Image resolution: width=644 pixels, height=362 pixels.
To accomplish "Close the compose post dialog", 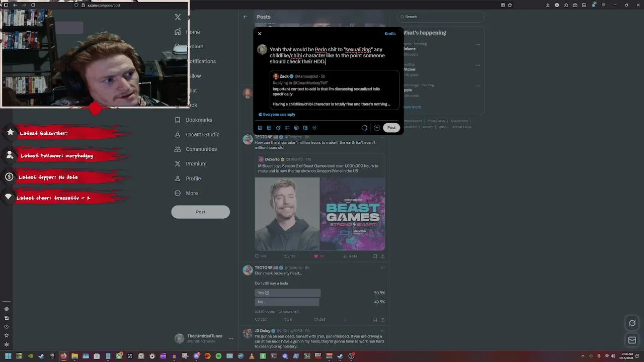I will pyautogui.click(x=260, y=34).
